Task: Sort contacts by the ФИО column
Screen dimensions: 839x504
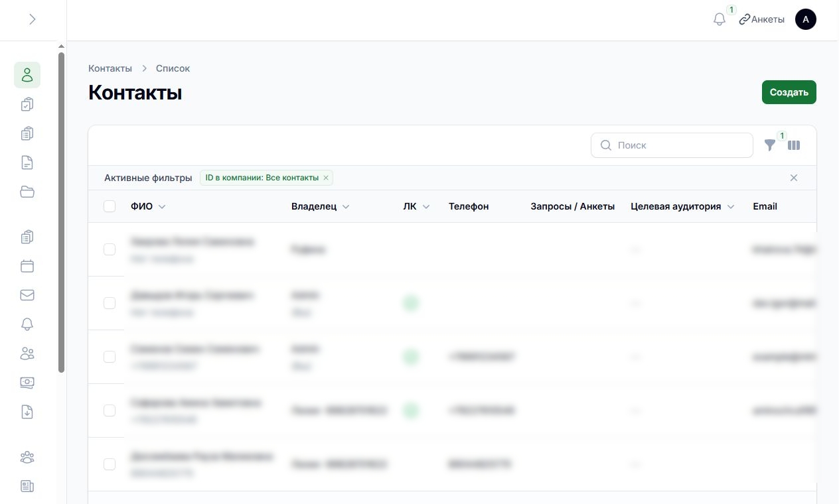Action: 148,206
